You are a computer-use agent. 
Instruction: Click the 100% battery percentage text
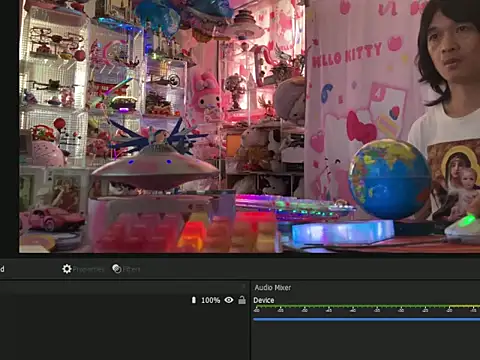(210, 300)
